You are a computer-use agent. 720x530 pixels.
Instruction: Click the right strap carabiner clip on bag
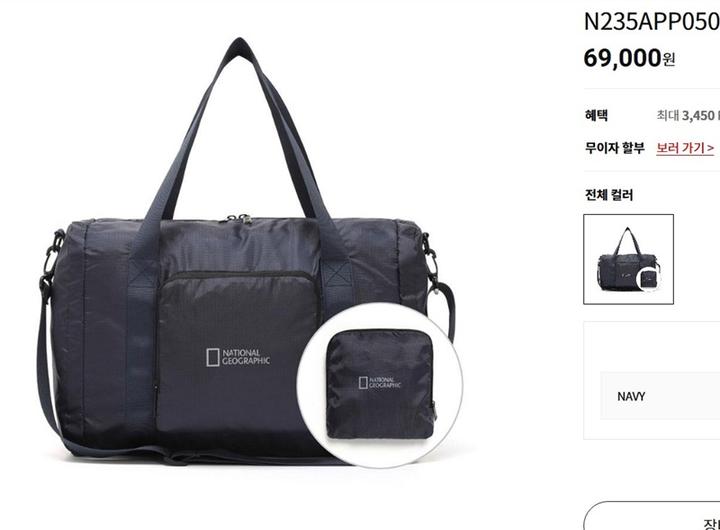pos(432,261)
